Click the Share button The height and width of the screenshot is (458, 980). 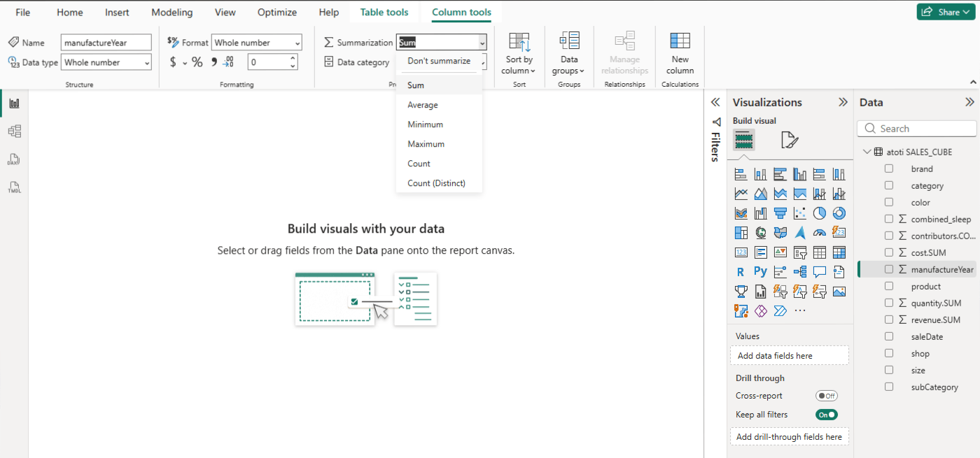click(x=946, y=12)
